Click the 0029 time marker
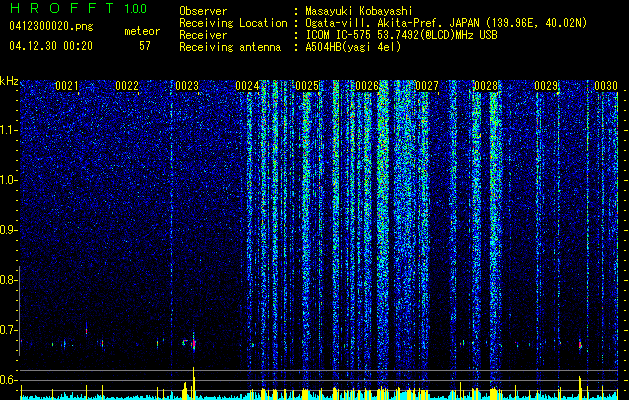Image resolution: width=629 pixels, height=400 pixels. [546, 86]
